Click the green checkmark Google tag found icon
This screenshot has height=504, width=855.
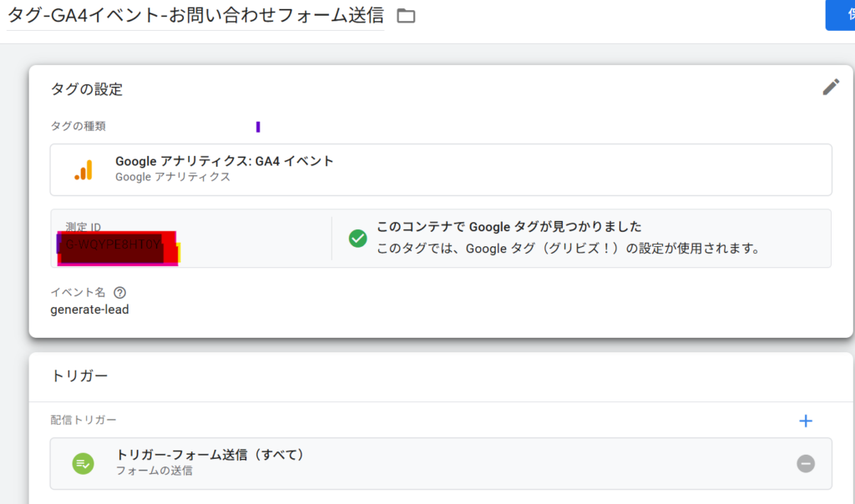(x=357, y=239)
